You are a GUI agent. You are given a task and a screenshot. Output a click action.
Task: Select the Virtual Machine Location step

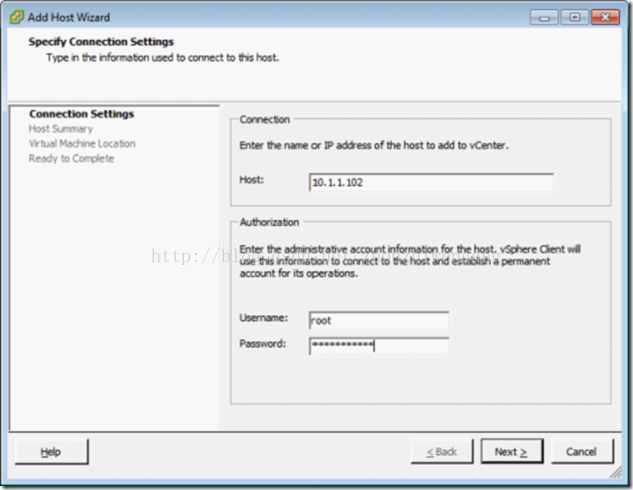[x=82, y=144]
